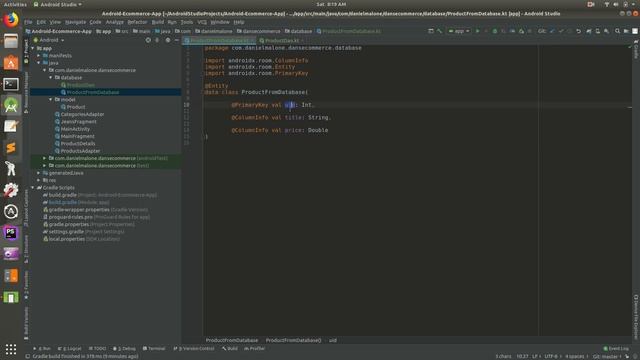Collapse the Gradle Scripts node

pos(33,187)
